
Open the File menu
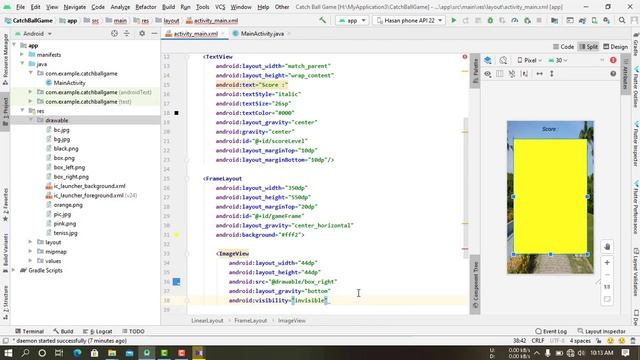[20, 7]
